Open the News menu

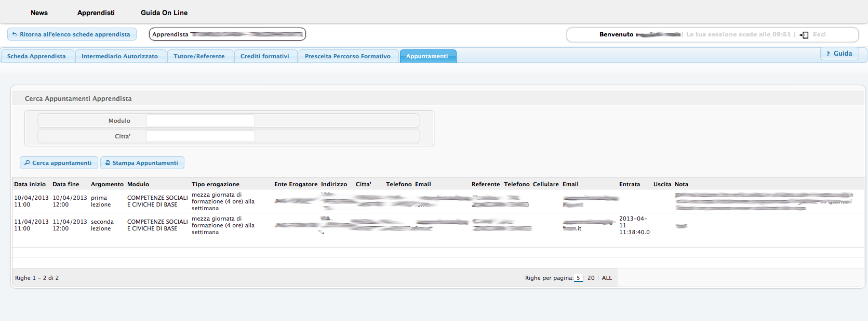(x=39, y=12)
